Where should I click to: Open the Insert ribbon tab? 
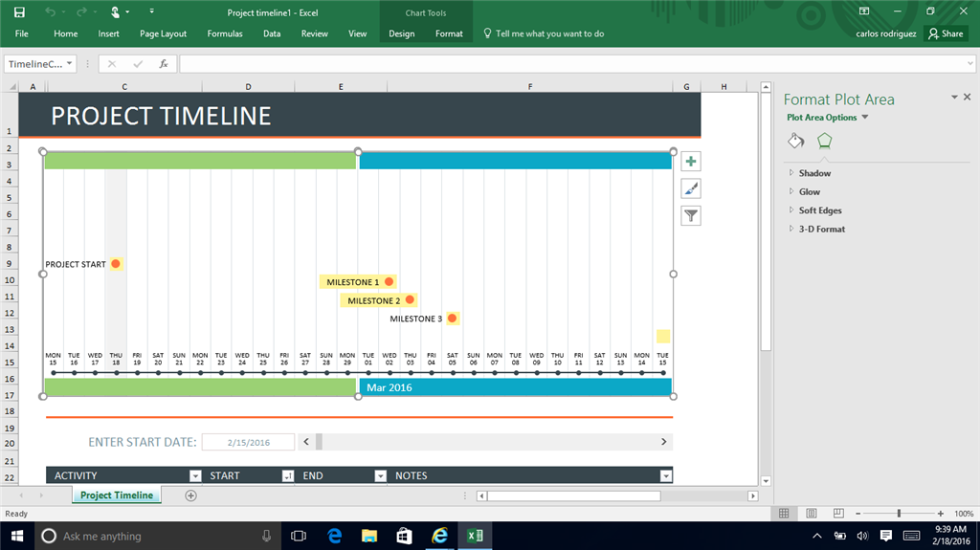pos(108,33)
